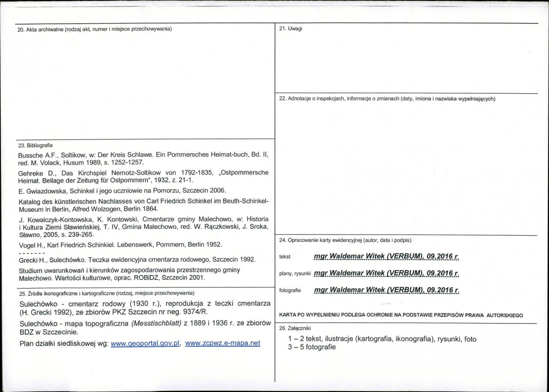The image size is (549, 392).
Task: Select the E. Gwiazdowska Schinkel entry
Action: (122, 191)
